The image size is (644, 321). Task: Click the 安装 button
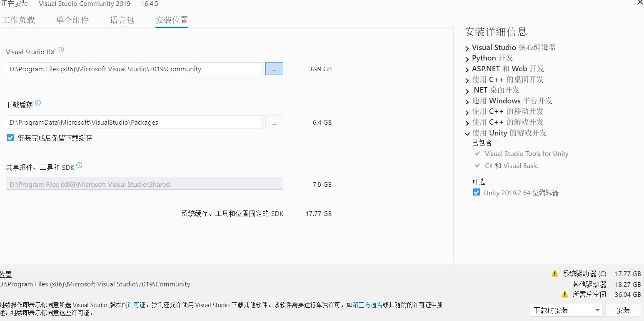coord(623,310)
